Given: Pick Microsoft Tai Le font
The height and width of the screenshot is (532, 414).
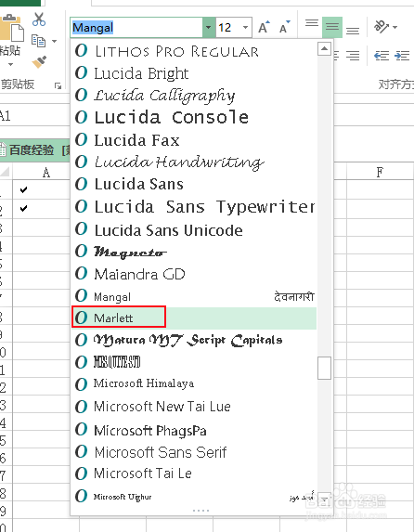Looking at the screenshot, I should coord(194,474).
